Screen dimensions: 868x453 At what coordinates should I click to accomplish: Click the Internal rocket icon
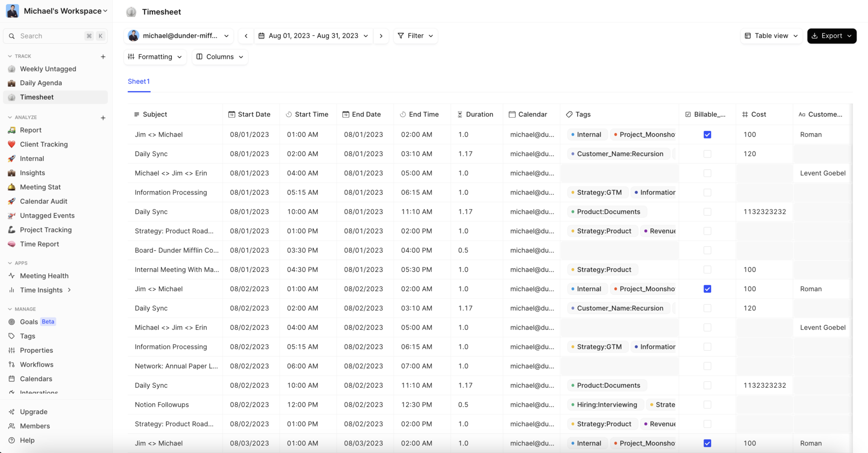click(x=11, y=159)
